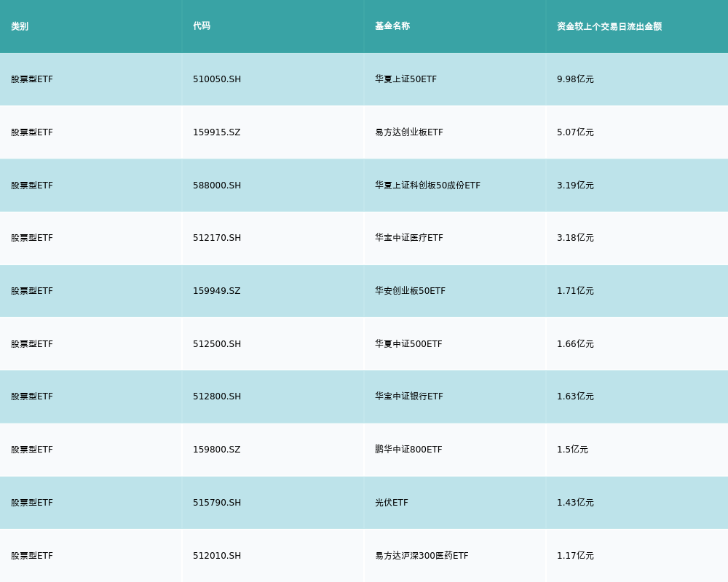This screenshot has width=728, height=582.
Task: Select code cell 510050.SH
Action: (x=217, y=79)
